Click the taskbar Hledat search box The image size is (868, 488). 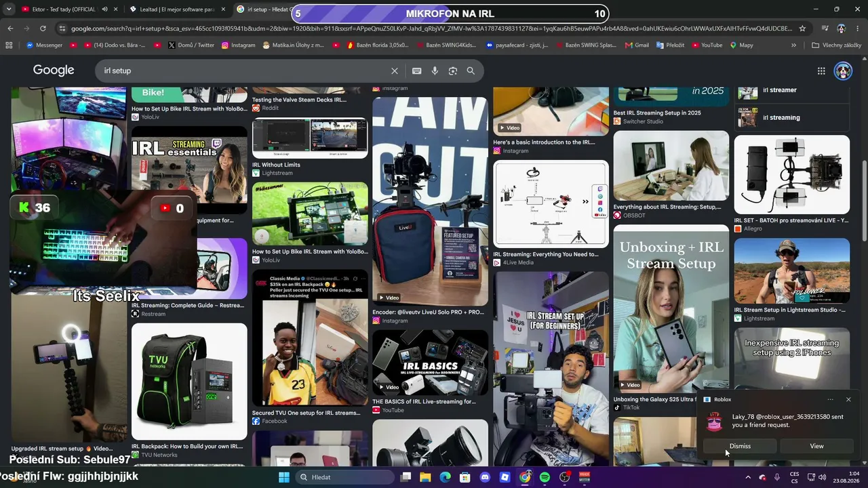(343, 477)
